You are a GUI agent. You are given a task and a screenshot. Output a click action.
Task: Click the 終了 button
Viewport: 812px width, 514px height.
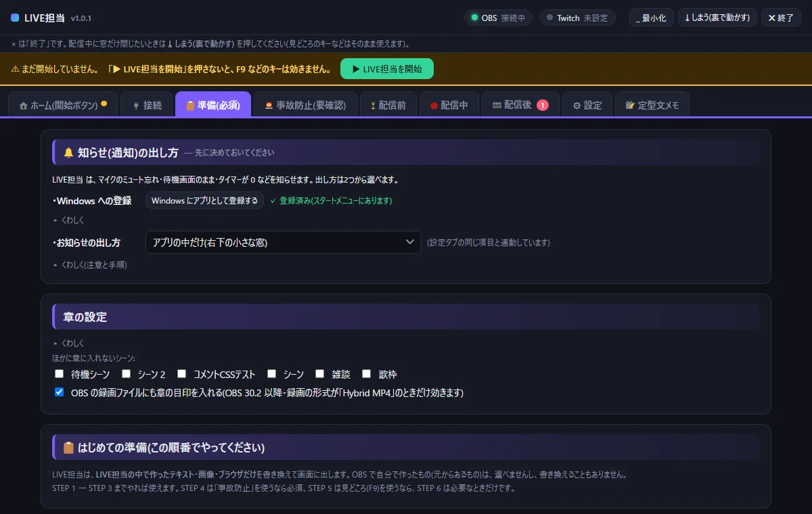pos(781,18)
